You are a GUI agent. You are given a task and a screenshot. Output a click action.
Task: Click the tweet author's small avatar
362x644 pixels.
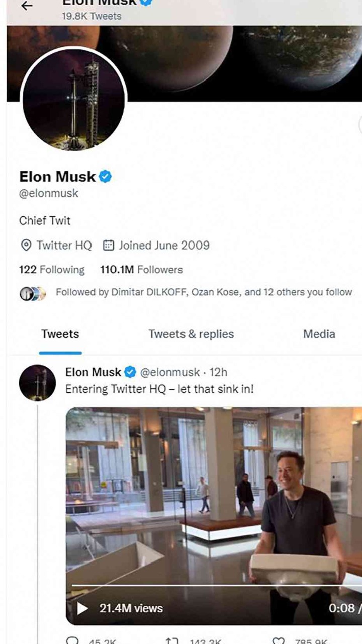pos(37,383)
